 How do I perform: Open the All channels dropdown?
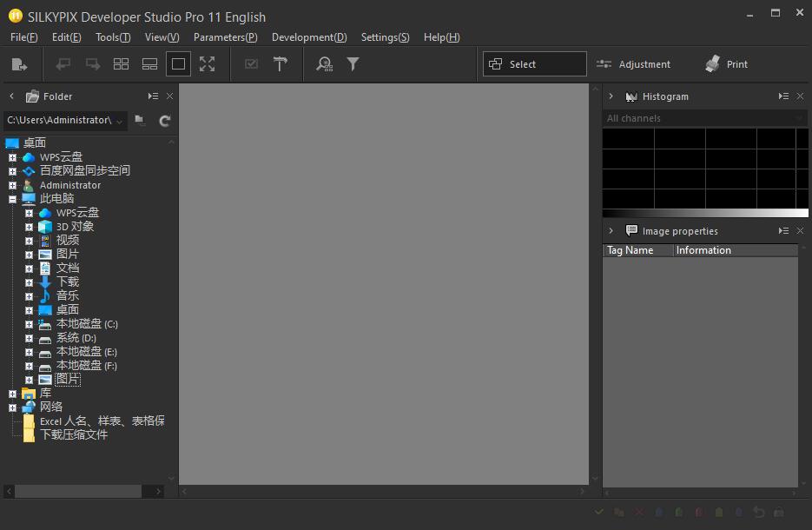coord(704,118)
